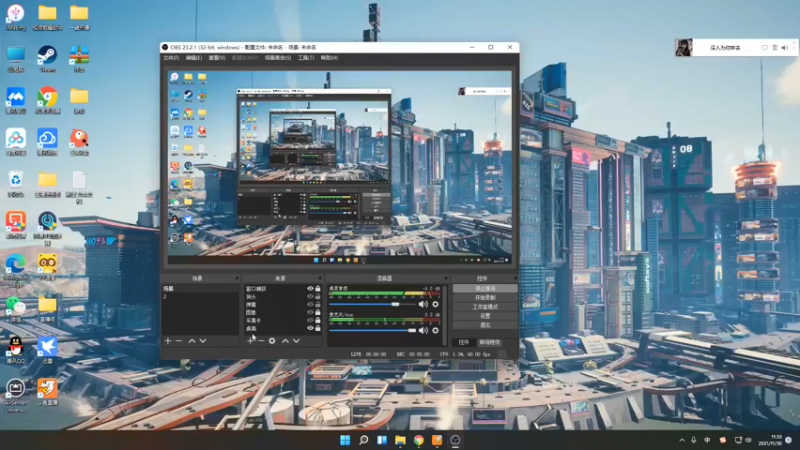Open 麦克风/Aux audio settings gear
The height and width of the screenshot is (450, 800).
pyautogui.click(x=435, y=331)
